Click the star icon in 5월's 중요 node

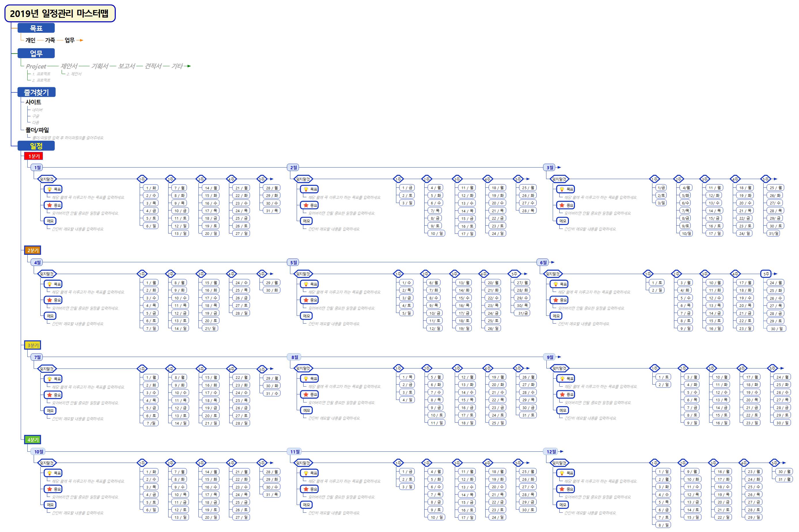tap(306, 300)
